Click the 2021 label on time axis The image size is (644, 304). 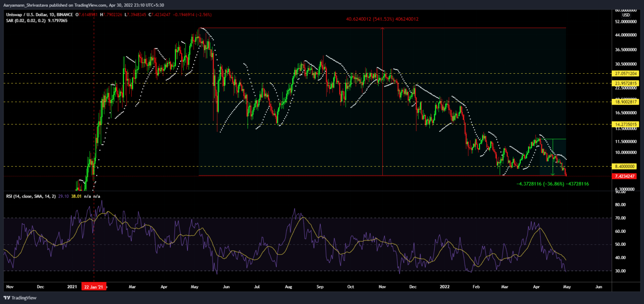pyautogui.click(x=72, y=287)
